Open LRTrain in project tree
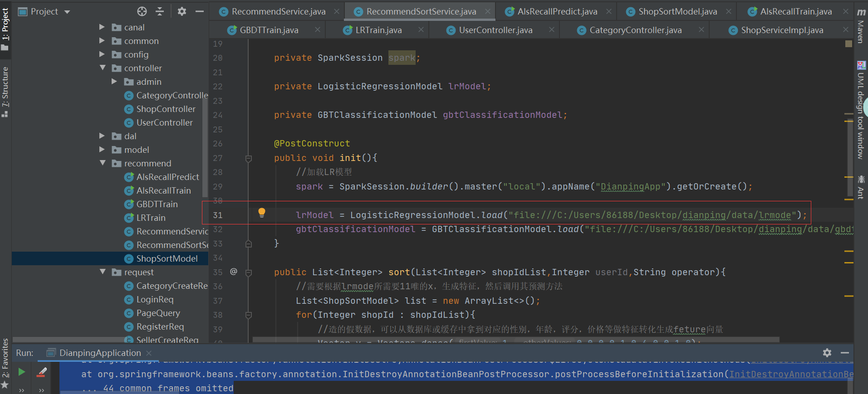Viewport: 868px width, 394px height. pos(151,218)
